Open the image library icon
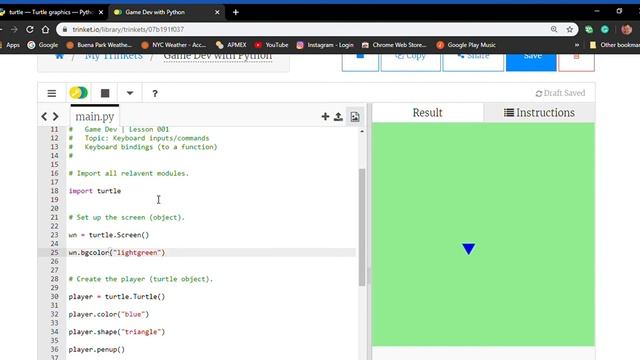The height and width of the screenshot is (360, 640). pos(355,117)
